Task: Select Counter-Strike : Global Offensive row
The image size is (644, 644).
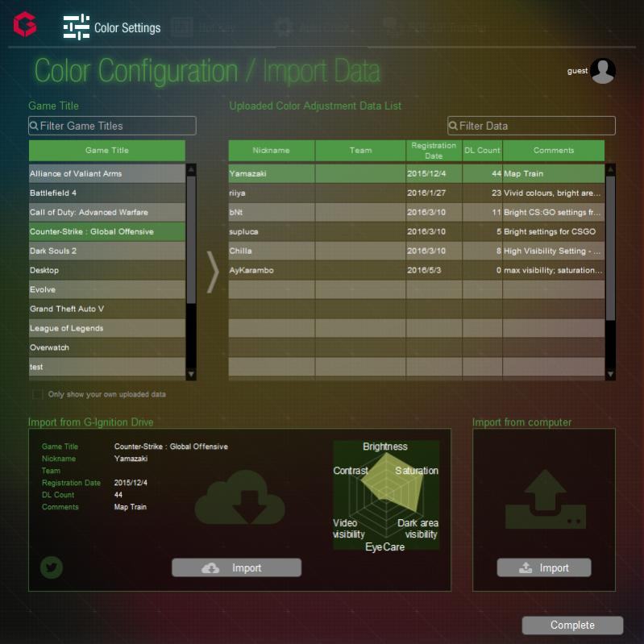Action: [106, 231]
